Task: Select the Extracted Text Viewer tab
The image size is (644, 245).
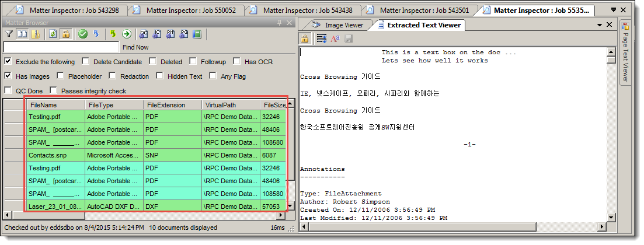Action: [x=419, y=25]
